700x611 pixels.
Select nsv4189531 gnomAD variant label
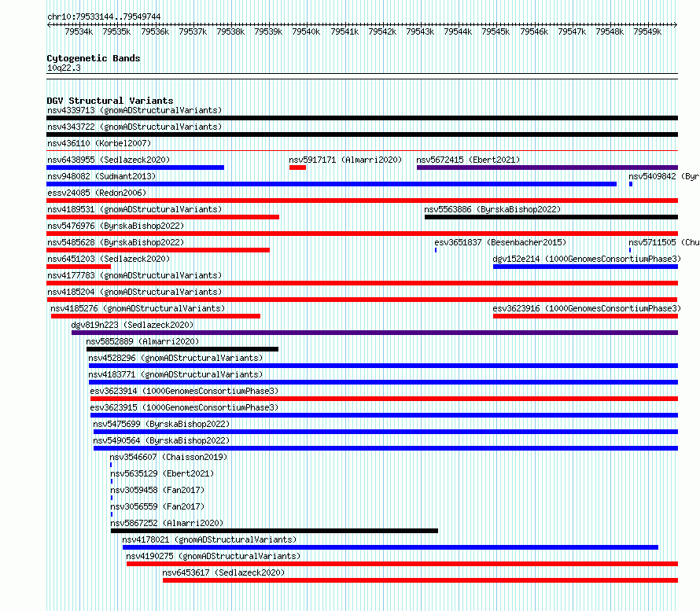(x=134, y=209)
